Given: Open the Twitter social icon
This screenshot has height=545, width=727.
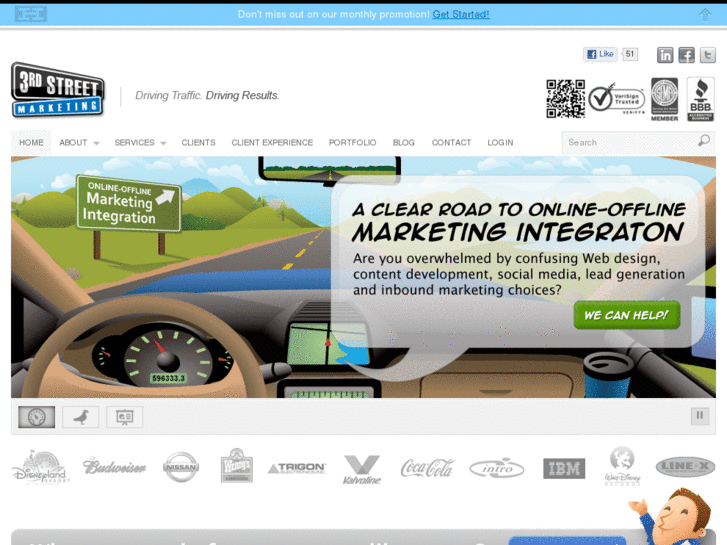Looking at the screenshot, I should coord(708,55).
